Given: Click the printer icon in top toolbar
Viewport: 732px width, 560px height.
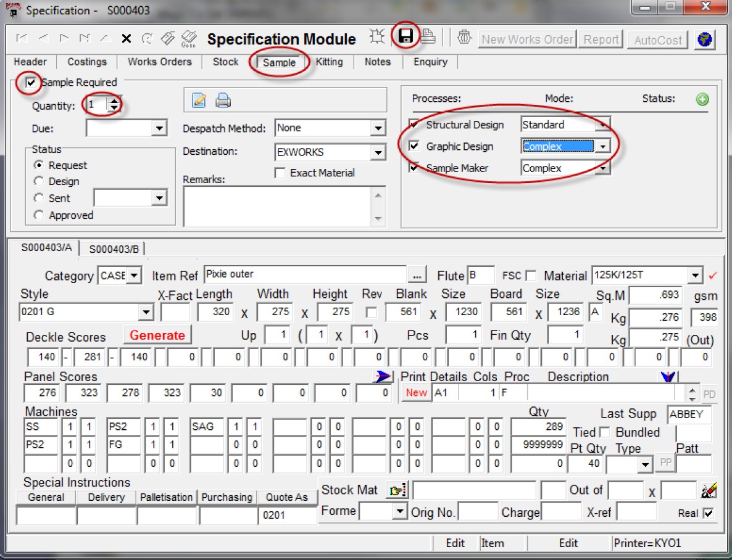Looking at the screenshot, I should point(429,37).
